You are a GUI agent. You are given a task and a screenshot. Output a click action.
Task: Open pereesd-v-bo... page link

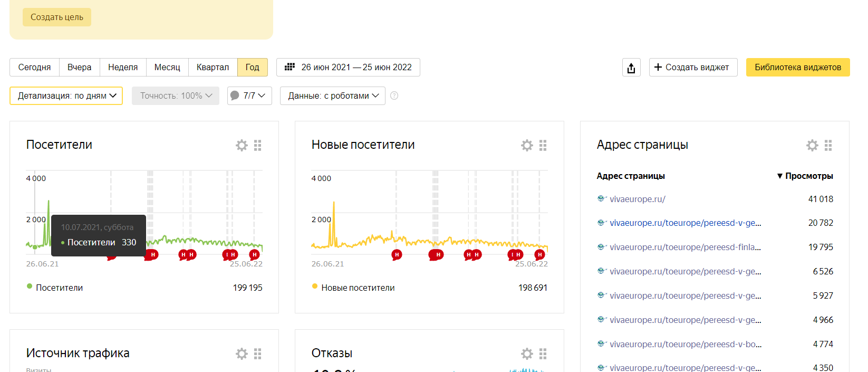[x=685, y=344]
